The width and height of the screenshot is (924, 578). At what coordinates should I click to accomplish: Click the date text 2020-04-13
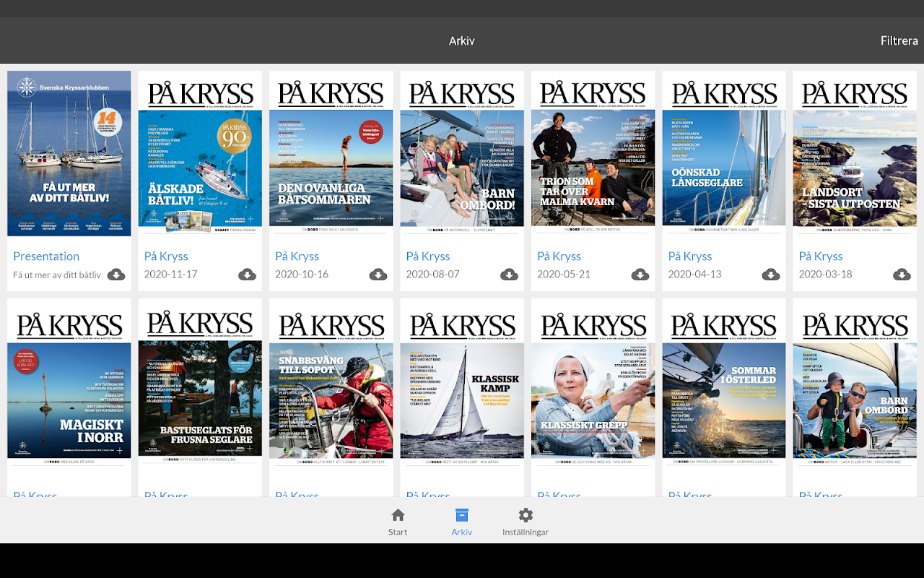[x=695, y=275]
